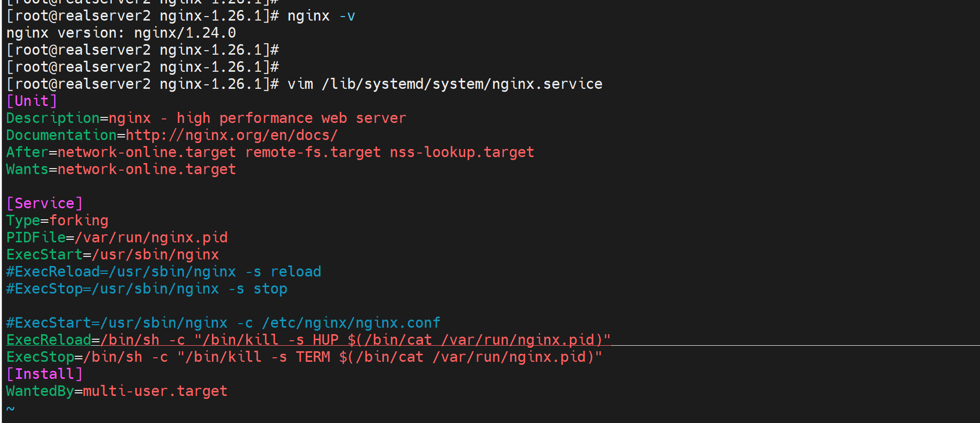Click the [Unit] section header
This screenshot has height=423, width=980.
32,101
